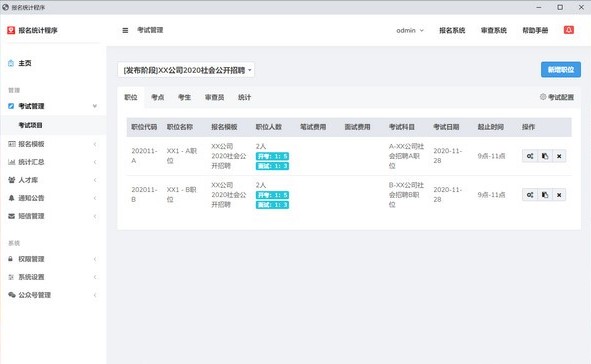Click subject B-XX公司社会招聘B职位
The height and width of the screenshot is (364, 591).
(406, 194)
